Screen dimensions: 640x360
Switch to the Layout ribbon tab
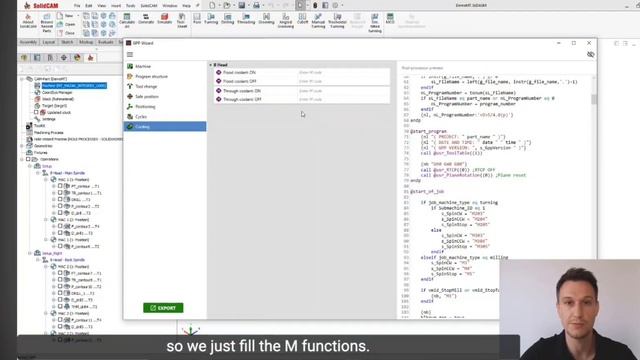pos(49,42)
